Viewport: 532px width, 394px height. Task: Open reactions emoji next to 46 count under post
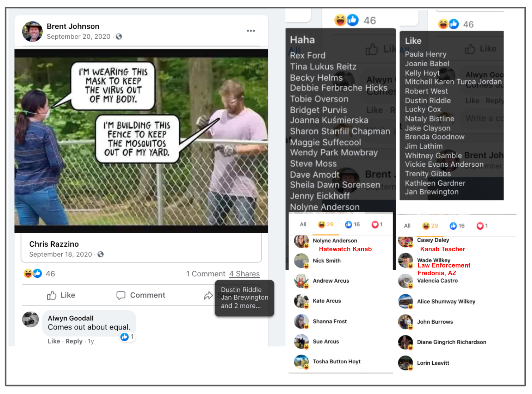(32, 273)
